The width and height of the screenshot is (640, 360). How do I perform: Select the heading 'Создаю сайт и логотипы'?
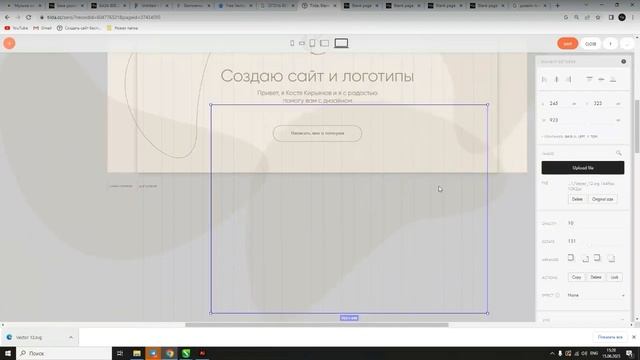pos(317,76)
